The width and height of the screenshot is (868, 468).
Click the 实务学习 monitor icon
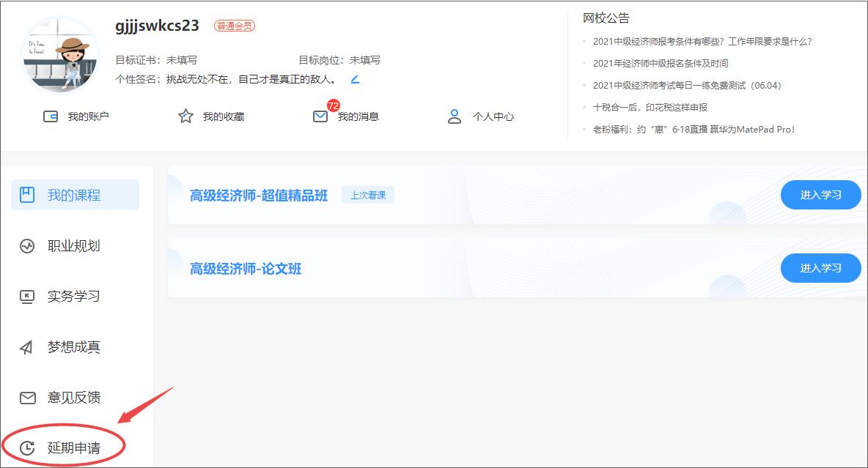pos(27,297)
